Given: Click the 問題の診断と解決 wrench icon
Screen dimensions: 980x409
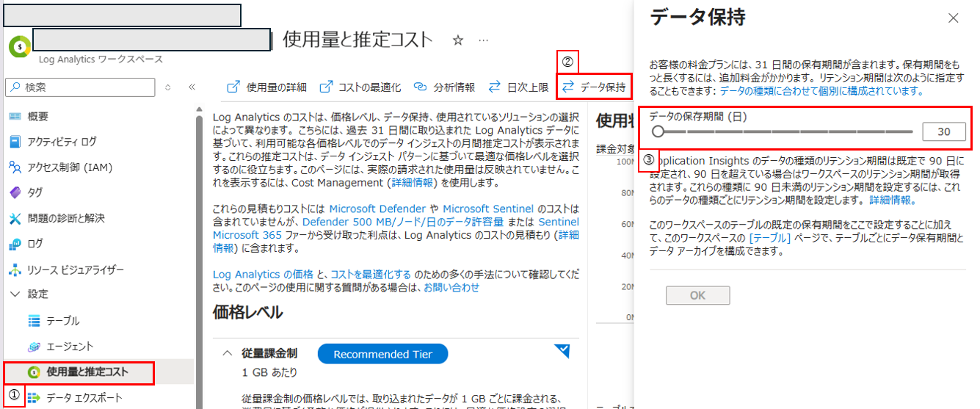Looking at the screenshot, I should tap(15, 218).
